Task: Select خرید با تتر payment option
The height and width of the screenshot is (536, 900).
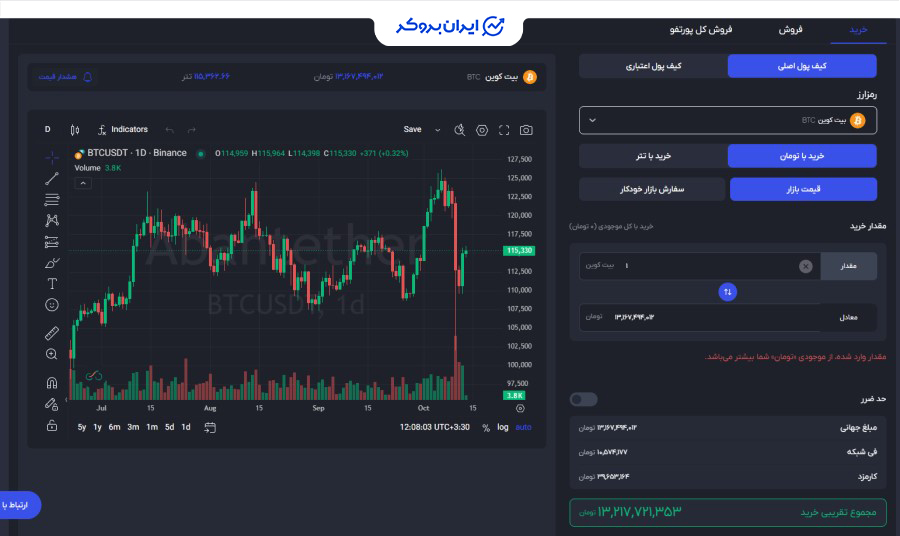Action: [x=652, y=156]
